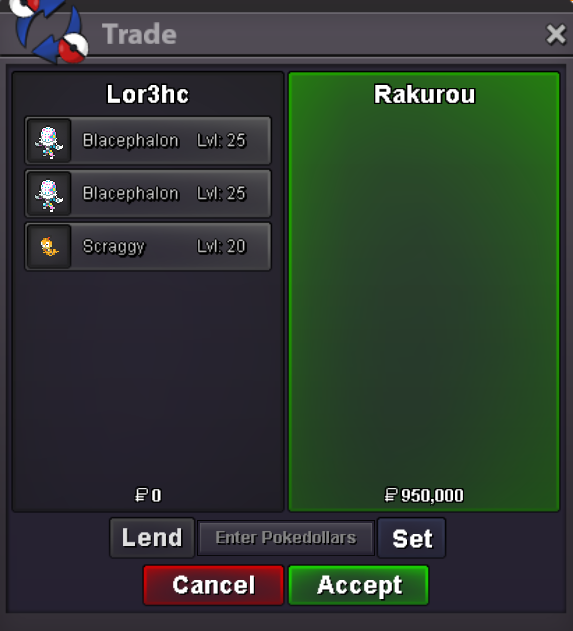
Task: Click the Pokedollar symbol next to 950,000
Action: pos(391,495)
